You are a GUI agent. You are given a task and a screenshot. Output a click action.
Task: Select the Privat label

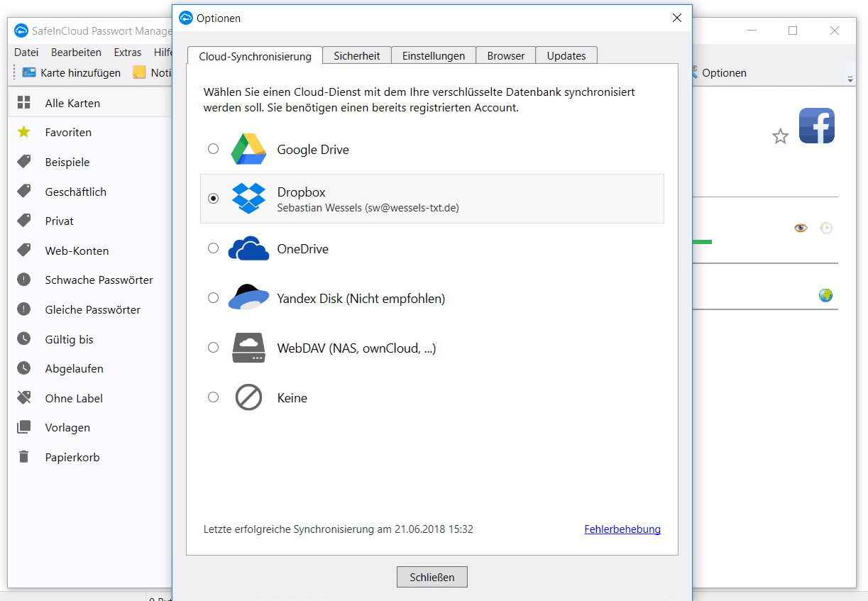[89, 221]
